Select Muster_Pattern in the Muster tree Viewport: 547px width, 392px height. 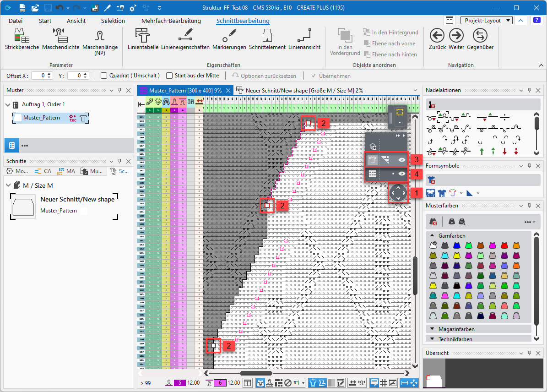pyautogui.click(x=41, y=118)
